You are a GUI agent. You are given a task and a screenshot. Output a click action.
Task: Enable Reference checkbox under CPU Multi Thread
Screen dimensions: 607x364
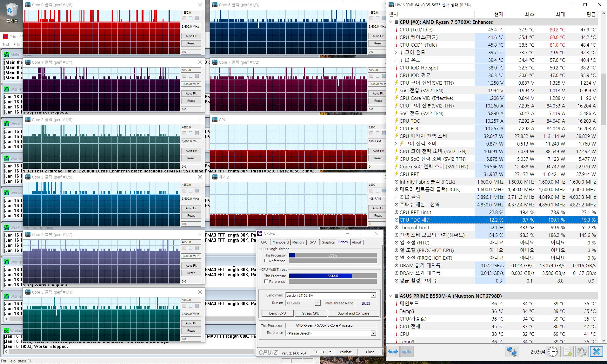pyautogui.click(x=266, y=282)
